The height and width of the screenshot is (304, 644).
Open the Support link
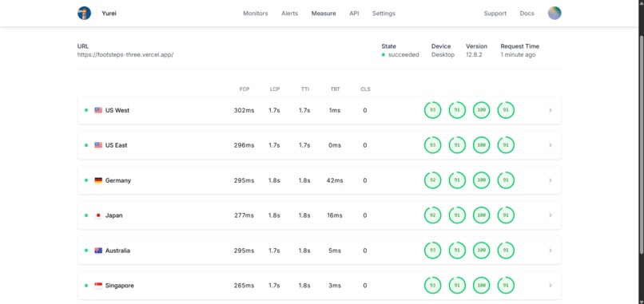click(495, 14)
